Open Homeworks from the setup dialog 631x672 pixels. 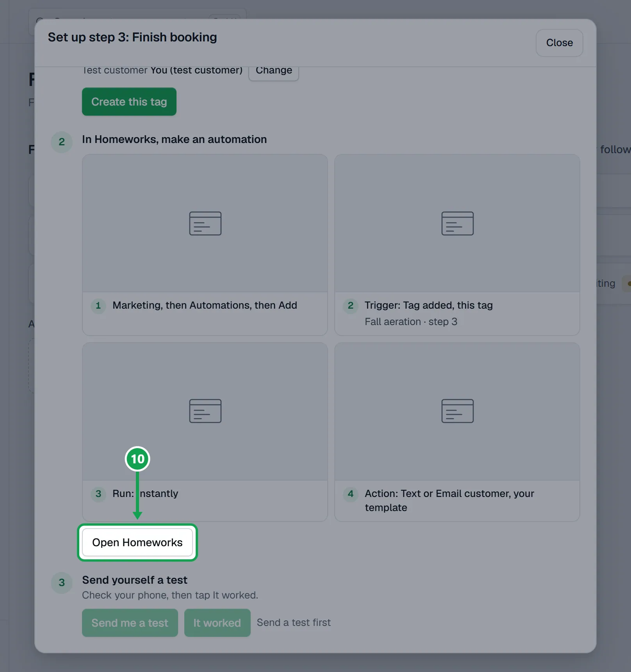pyautogui.click(x=137, y=542)
